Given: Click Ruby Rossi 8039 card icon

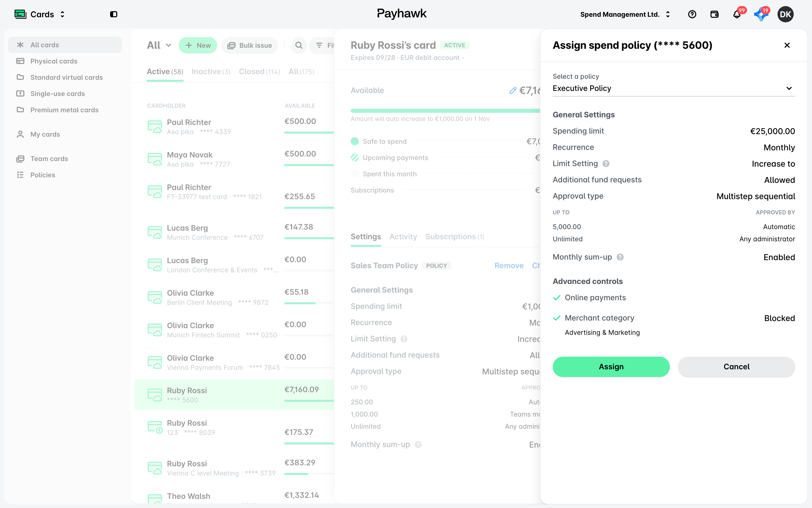Looking at the screenshot, I should pos(155,427).
